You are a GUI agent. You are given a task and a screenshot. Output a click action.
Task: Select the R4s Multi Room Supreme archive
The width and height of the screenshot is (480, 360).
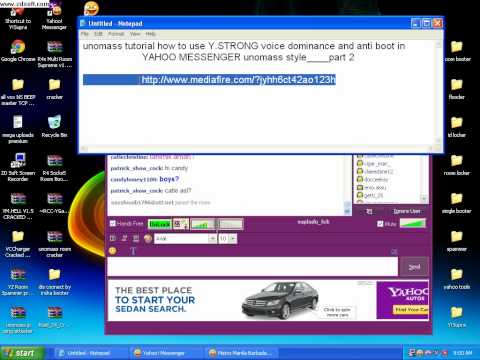tap(55, 54)
